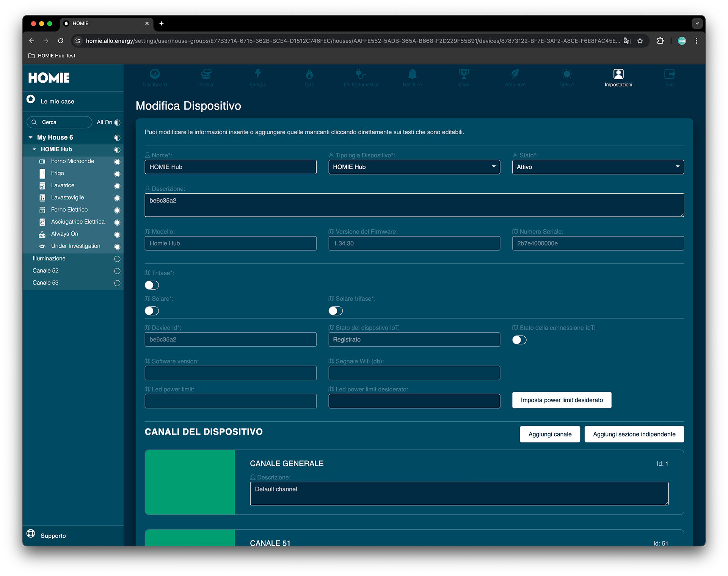Click the Canale 51 green color block
The image size is (728, 576).
[190, 538]
